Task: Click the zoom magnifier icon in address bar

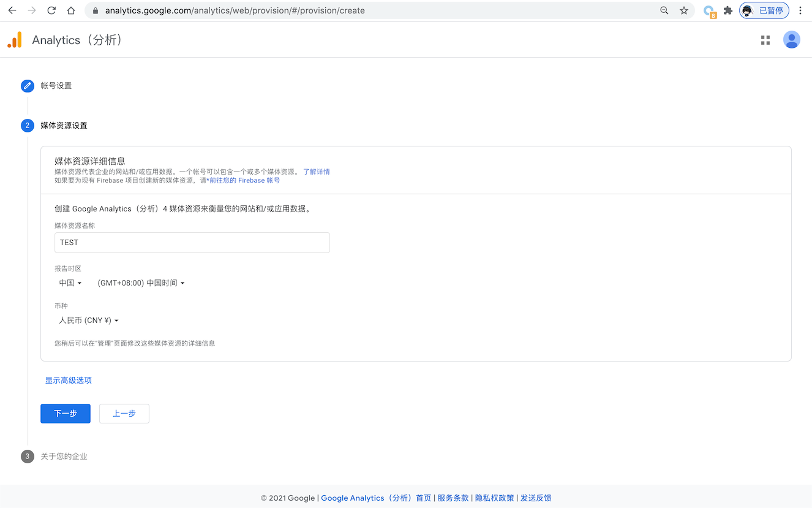Action: coord(664,10)
